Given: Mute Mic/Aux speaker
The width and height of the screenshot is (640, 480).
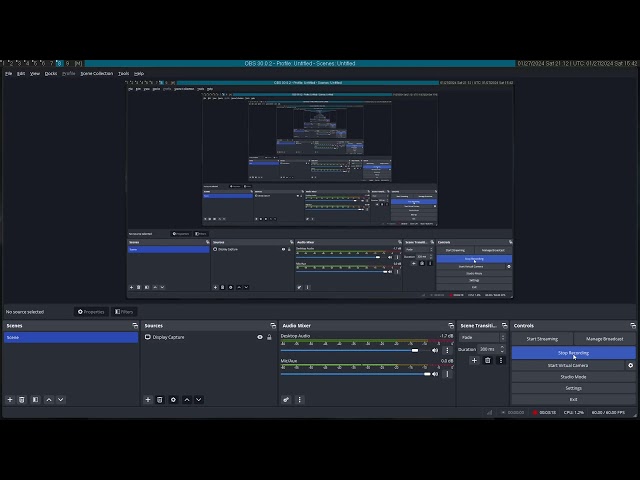Looking at the screenshot, I should [x=435, y=374].
